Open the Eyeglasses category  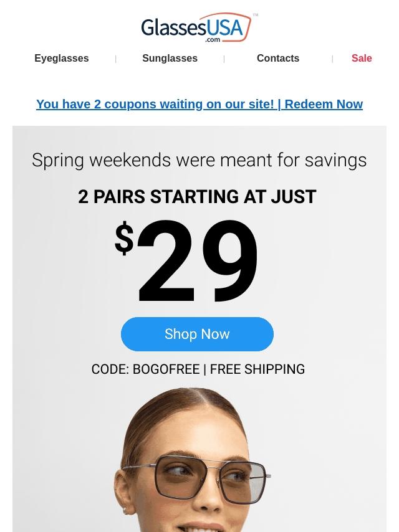pos(62,59)
